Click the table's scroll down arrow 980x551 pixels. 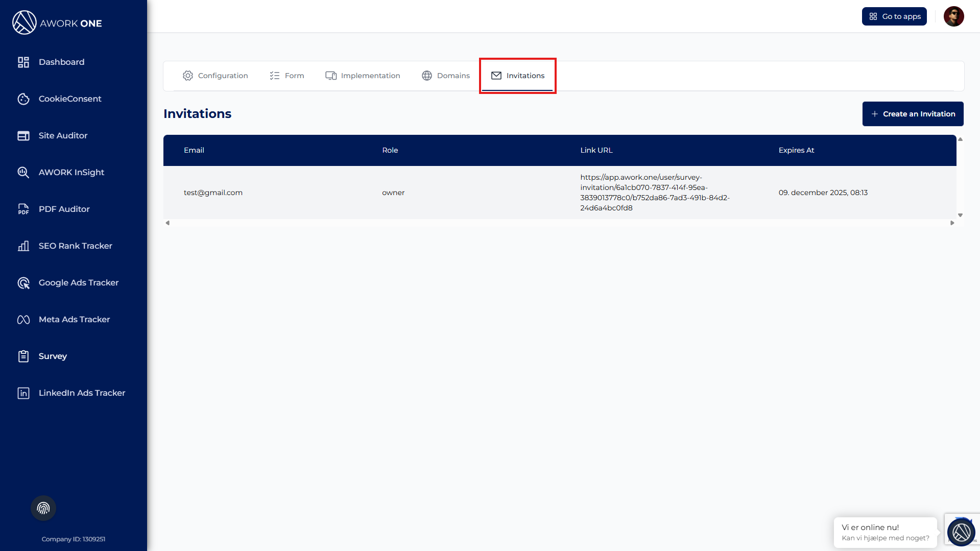[960, 215]
